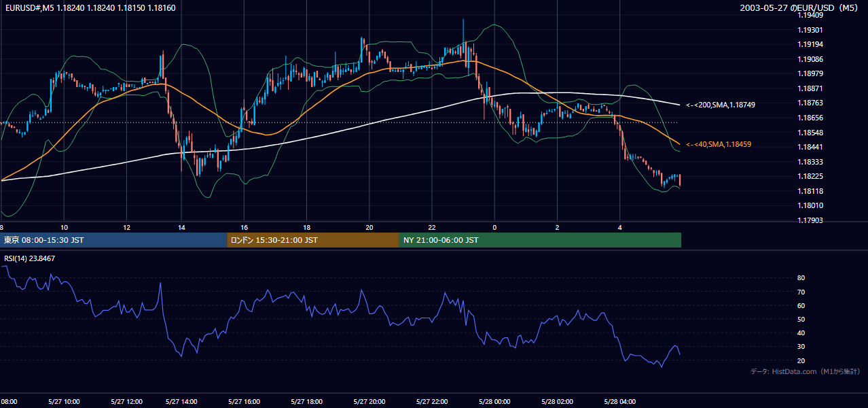Image resolution: width=868 pixels, height=408 pixels.
Task: Click RSI scale label 70
Action: click(801, 292)
